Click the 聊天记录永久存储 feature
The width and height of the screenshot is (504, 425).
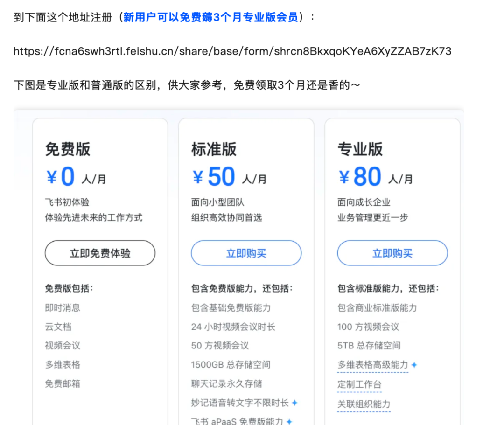(x=227, y=383)
